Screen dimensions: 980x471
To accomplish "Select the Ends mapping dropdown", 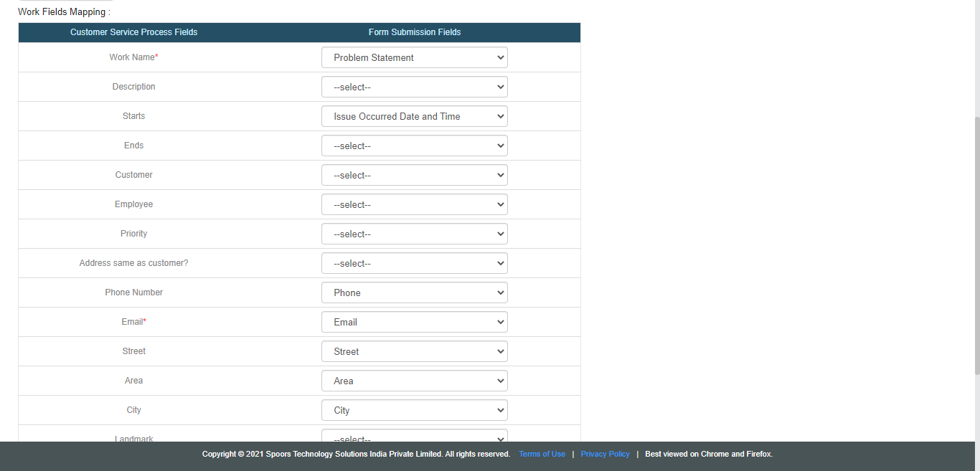I will (x=414, y=146).
